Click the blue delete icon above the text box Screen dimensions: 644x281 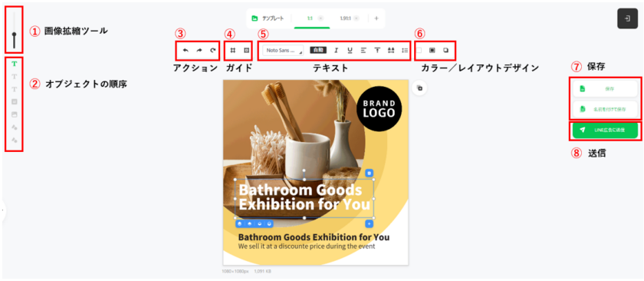[x=369, y=173]
